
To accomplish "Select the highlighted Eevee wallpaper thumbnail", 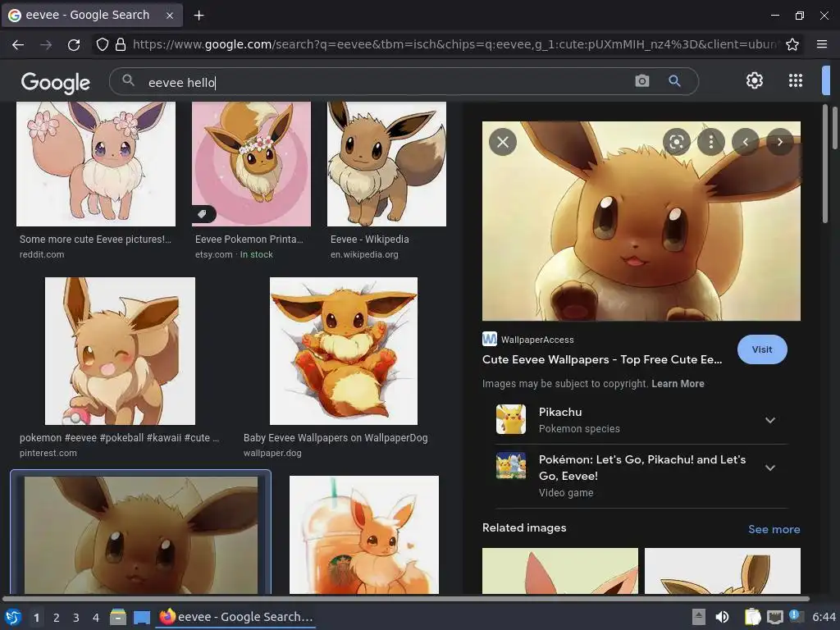I will pos(141,535).
